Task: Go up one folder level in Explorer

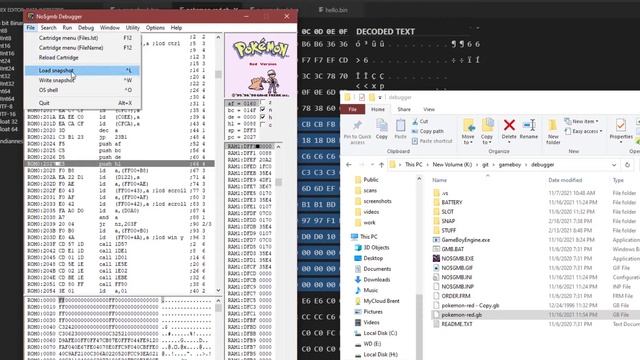Action: pyautogui.click(x=381, y=165)
